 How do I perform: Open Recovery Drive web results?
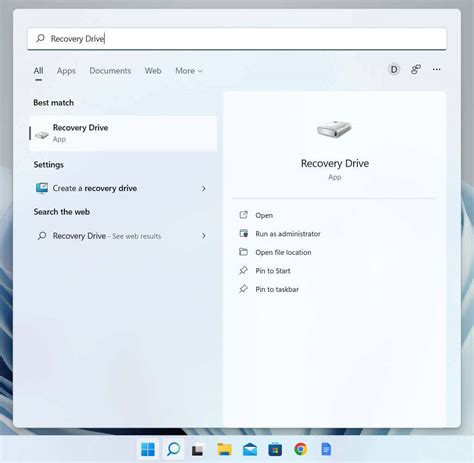pos(122,236)
